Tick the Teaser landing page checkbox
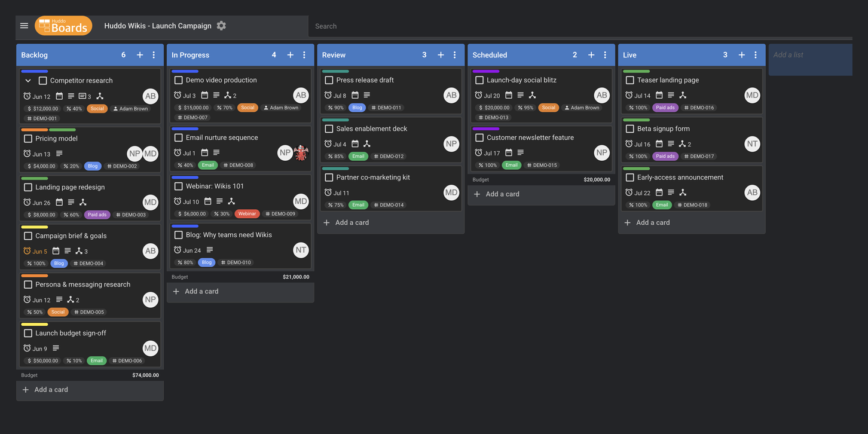 [629, 80]
